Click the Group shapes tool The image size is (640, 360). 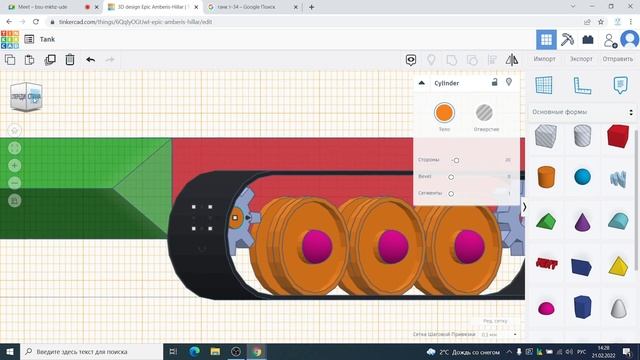click(451, 60)
